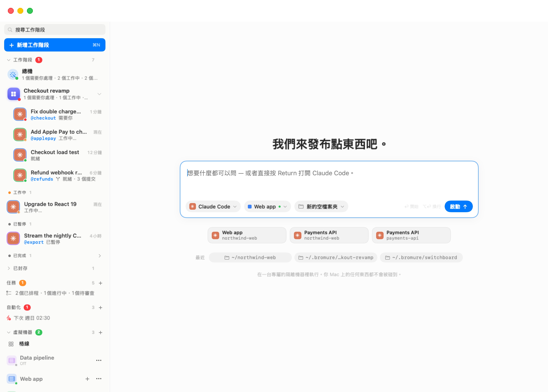Collapse the 工作階段 section
This screenshot has height=392, width=548.
[9, 60]
